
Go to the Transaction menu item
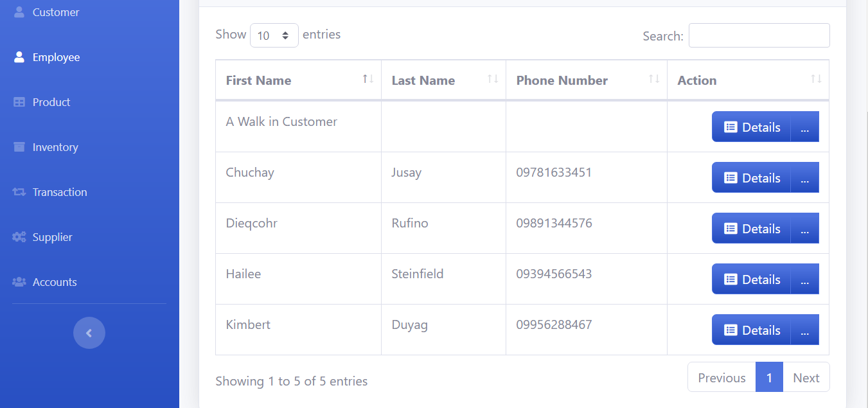(60, 192)
